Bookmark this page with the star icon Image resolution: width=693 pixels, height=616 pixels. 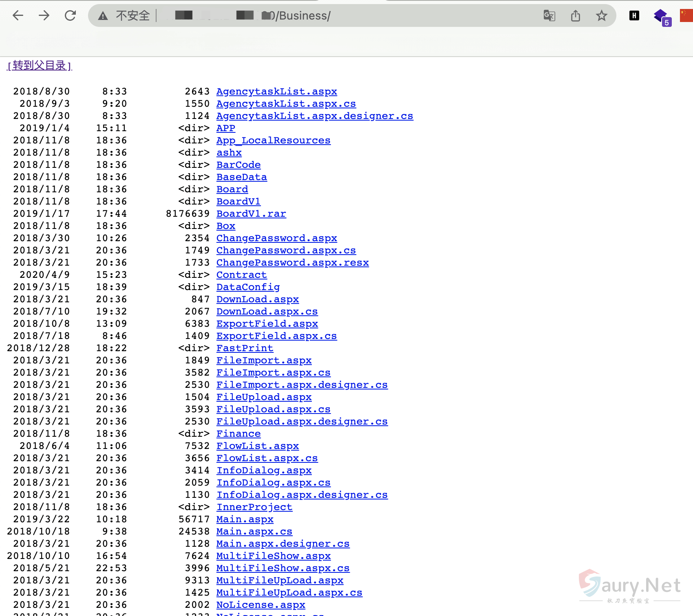[x=601, y=16]
